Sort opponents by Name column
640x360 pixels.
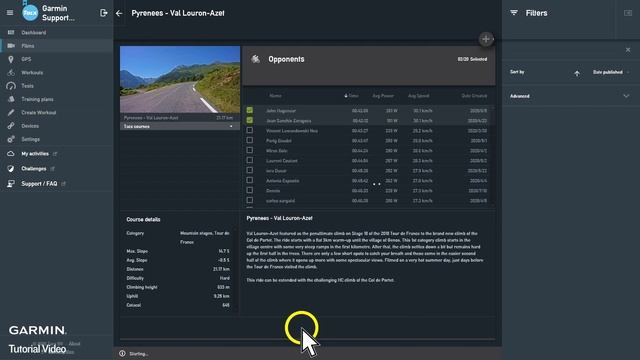(275, 96)
